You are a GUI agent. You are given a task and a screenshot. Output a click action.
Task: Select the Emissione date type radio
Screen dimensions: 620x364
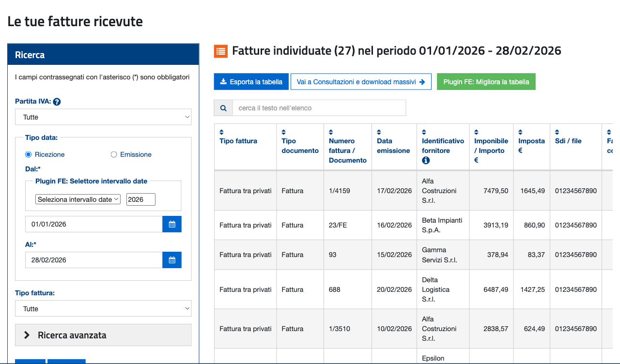coord(114,154)
